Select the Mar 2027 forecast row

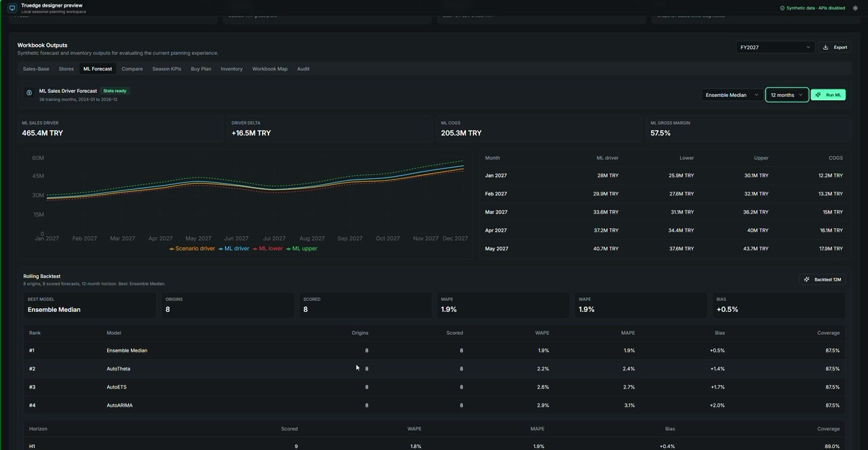click(x=664, y=212)
